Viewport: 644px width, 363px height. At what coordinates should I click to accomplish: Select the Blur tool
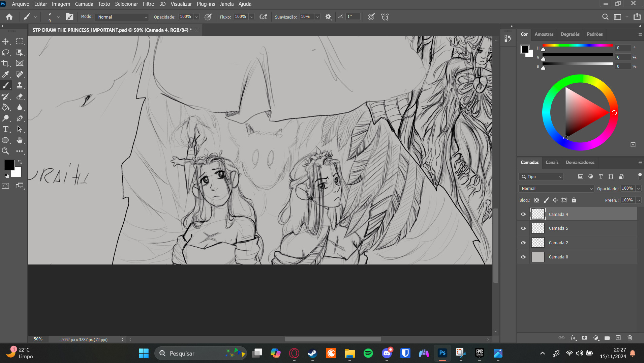20,107
